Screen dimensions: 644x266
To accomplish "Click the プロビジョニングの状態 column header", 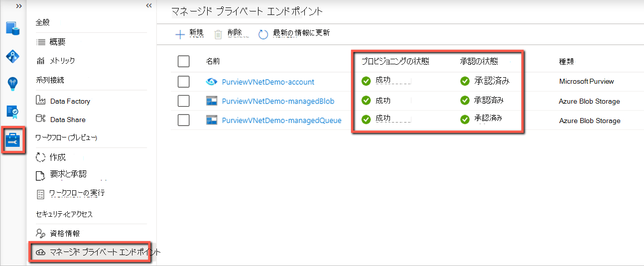I will (395, 61).
